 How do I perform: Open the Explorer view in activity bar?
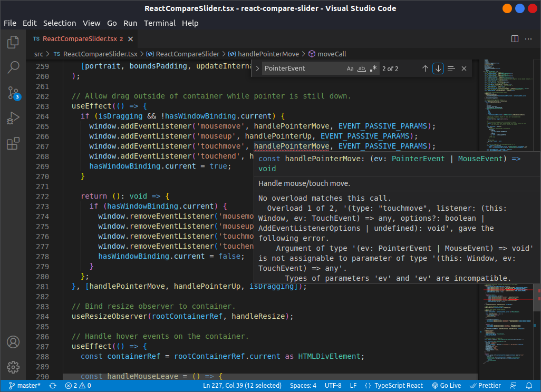(x=13, y=42)
